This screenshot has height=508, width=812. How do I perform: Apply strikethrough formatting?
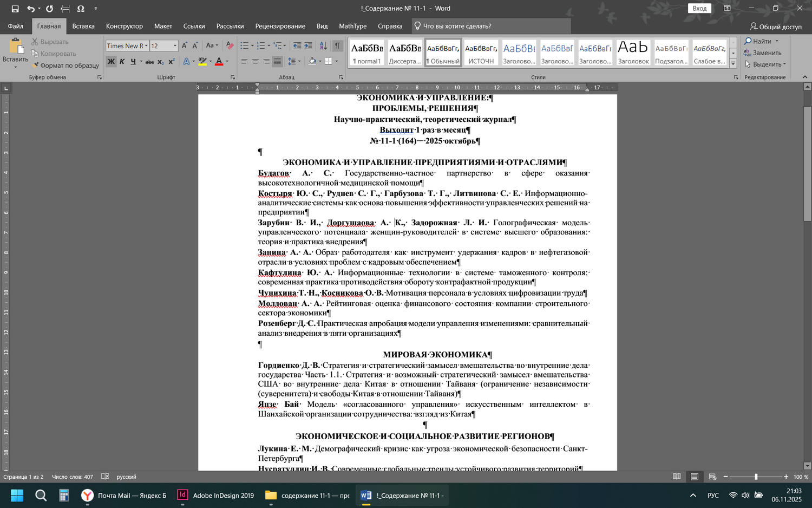coord(149,62)
